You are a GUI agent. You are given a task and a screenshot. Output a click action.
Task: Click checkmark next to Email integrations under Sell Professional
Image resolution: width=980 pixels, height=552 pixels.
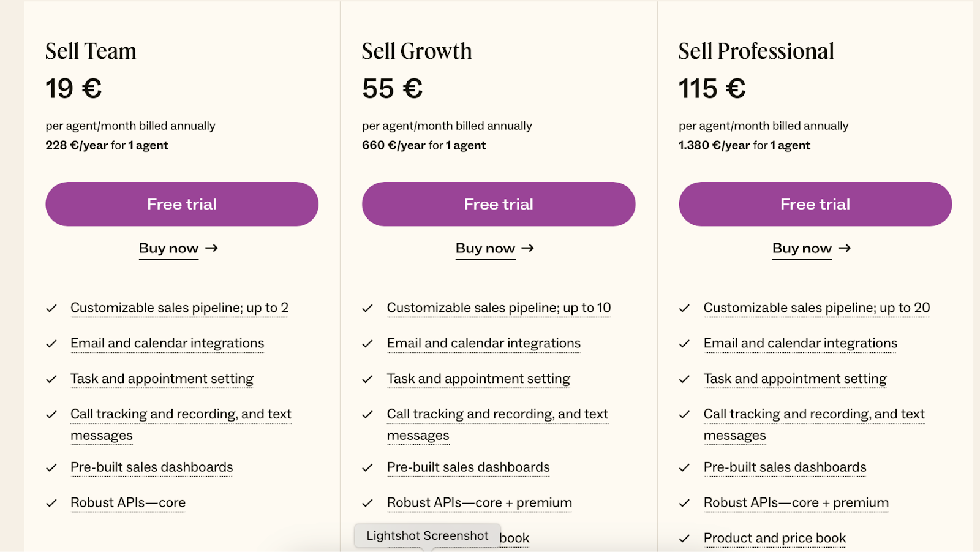(x=685, y=344)
